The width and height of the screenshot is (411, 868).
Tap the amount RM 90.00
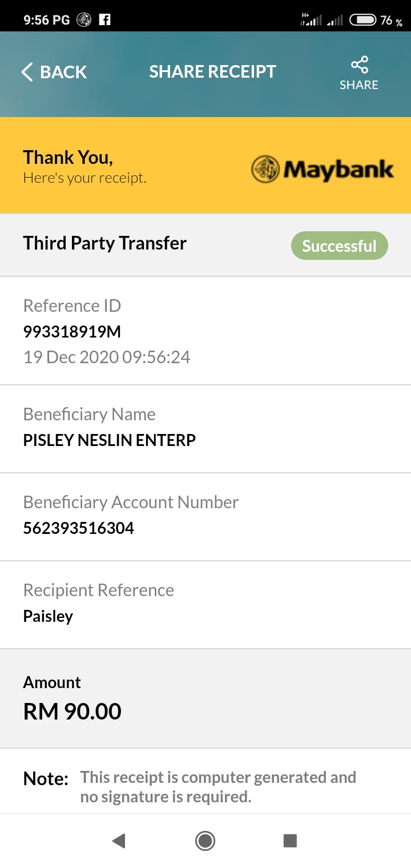(72, 712)
